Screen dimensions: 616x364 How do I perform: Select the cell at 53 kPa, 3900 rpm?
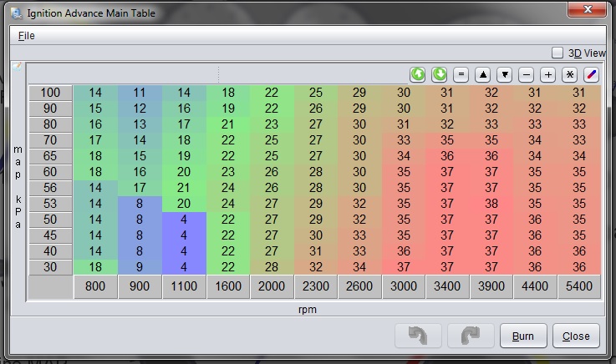(x=491, y=202)
